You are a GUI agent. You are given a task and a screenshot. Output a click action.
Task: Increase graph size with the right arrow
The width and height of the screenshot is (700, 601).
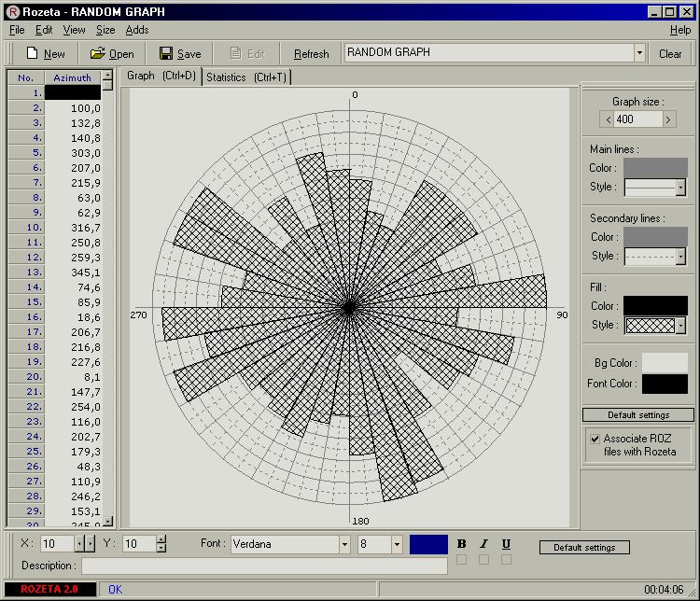click(x=667, y=119)
